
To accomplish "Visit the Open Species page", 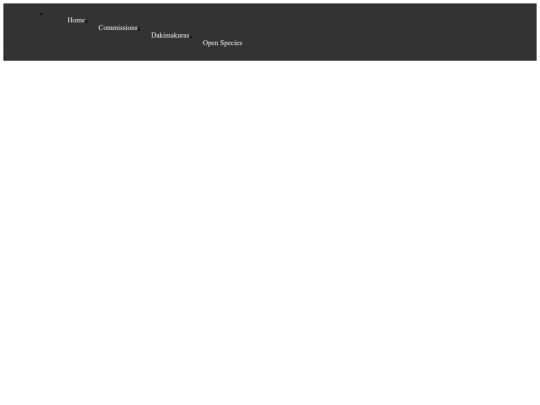I will (x=222, y=43).
